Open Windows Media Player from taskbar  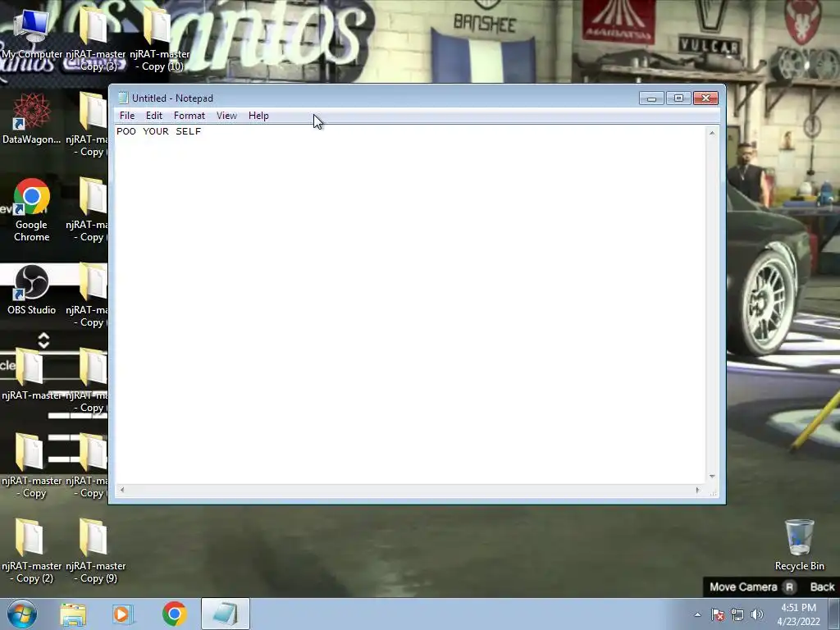tap(122, 614)
